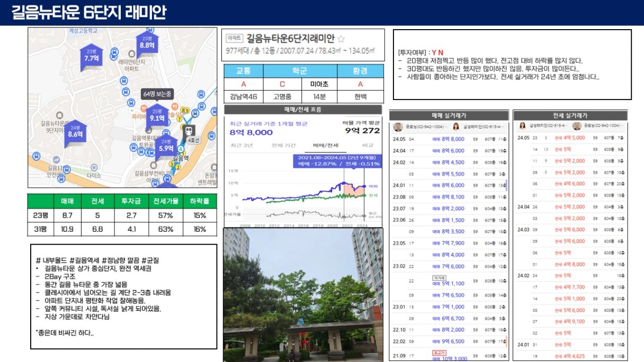Click the 삼성래미안 agent avatar in 매매 panel
Screen dimensions: 644x362
(456, 127)
